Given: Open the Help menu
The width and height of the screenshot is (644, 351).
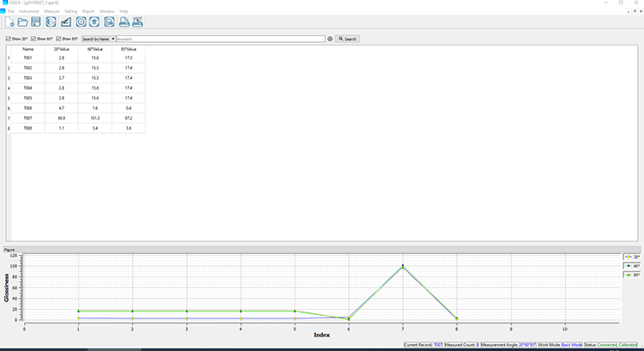Looking at the screenshot, I should click(x=124, y=11).
